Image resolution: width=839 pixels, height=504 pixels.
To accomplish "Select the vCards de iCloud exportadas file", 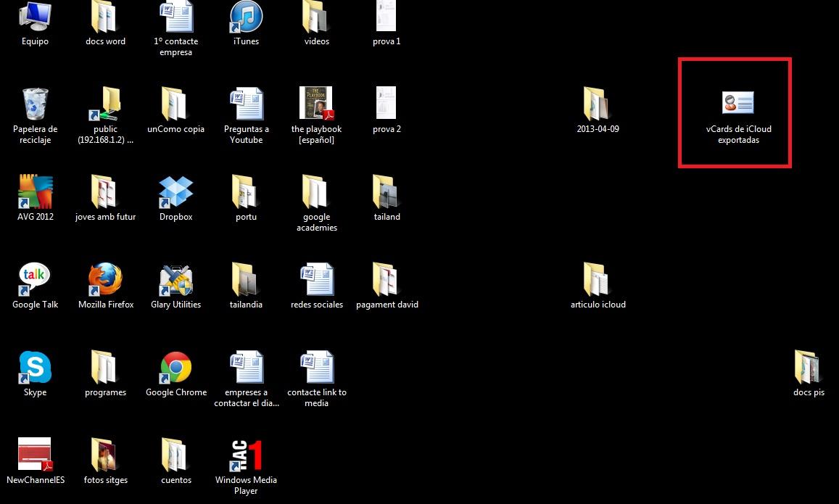I will click(x=738, y=104).
